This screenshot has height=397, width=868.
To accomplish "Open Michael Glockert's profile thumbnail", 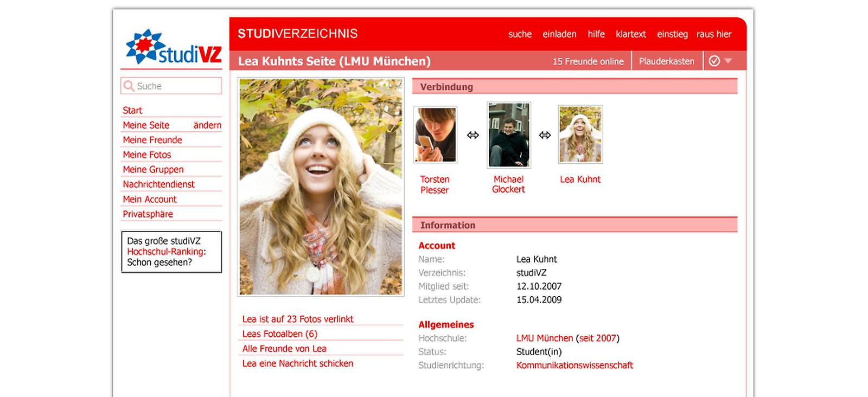I will (508, 135).
